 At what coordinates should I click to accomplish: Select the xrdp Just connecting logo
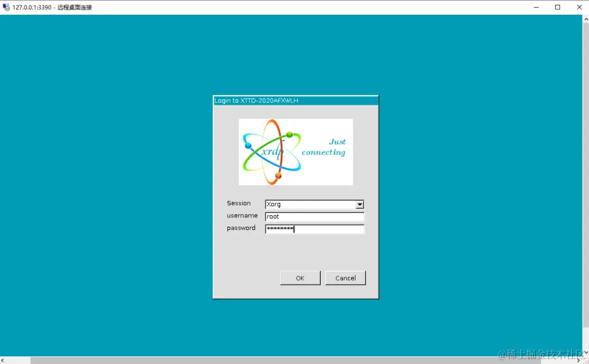pyautogui.click(x=296, y=152)
